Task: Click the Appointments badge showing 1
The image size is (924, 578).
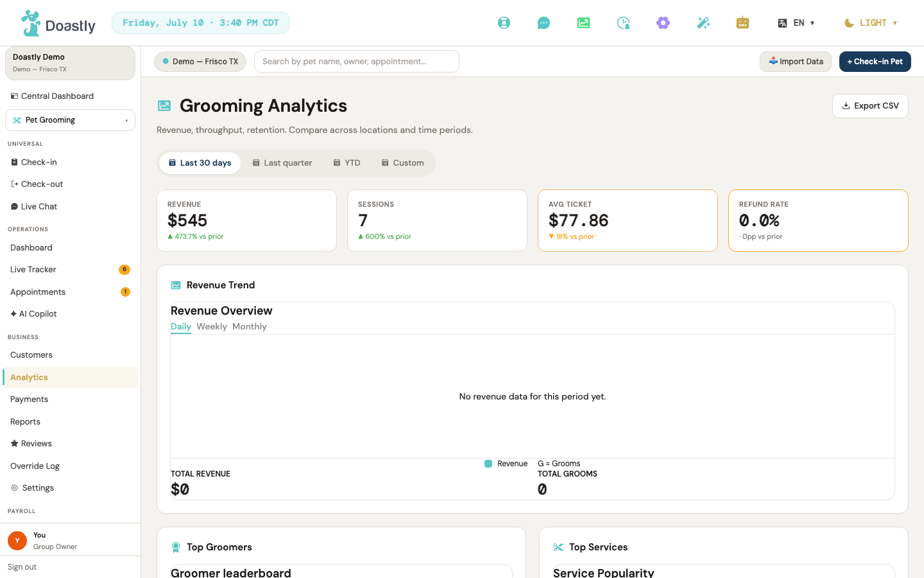Action: [125, 292]
